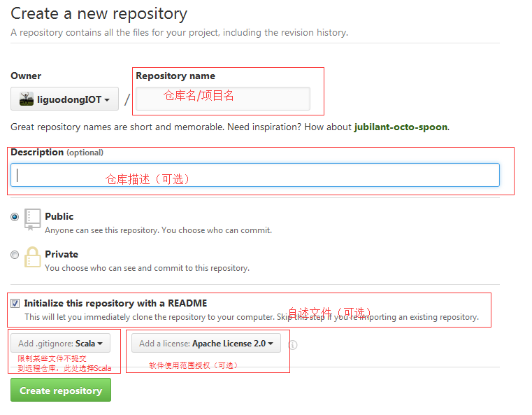Click the Owner label
This screenshot has height=415, width=532.
point(26,76)
